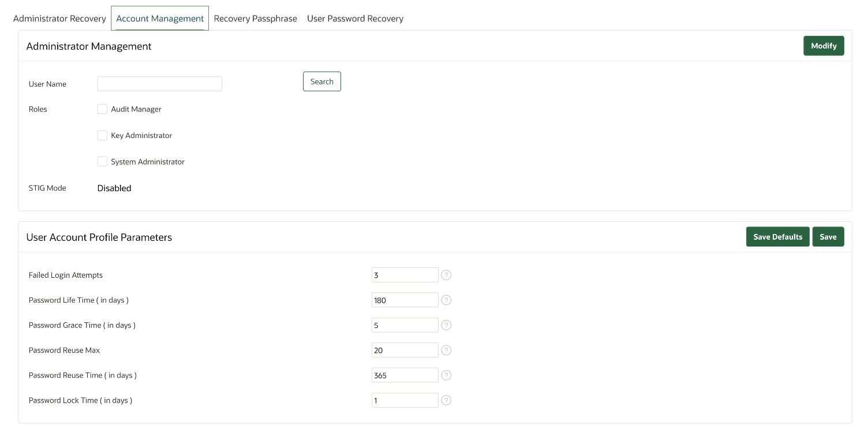The width and height of the screenshot is (868, 432).
Task: Click inside the User Name field
Action: pyautogui.click(x=159, y=83)
